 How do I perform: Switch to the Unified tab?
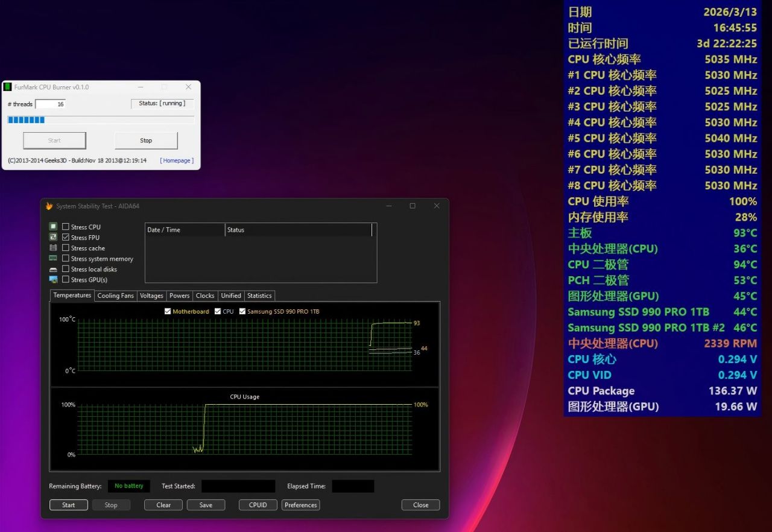tap(231, 296)
